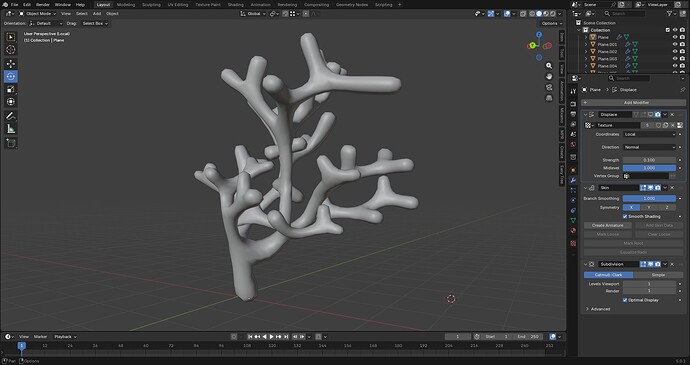Activate the Move tool
This screenshot has height=365, width=690.
point(11,64)
